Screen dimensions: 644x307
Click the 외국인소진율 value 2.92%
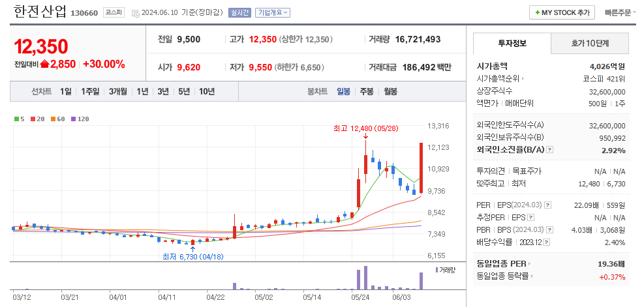(613, 150)
